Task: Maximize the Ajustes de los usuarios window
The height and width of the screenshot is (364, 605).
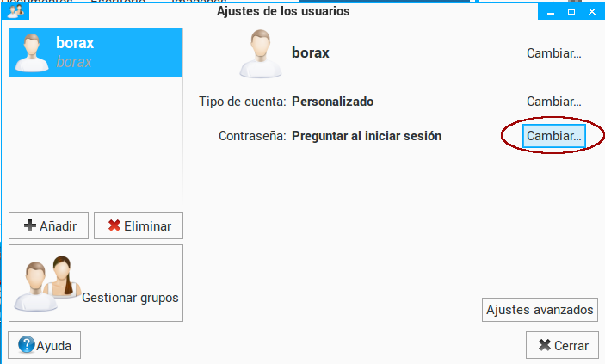Action: click(571, 12)
